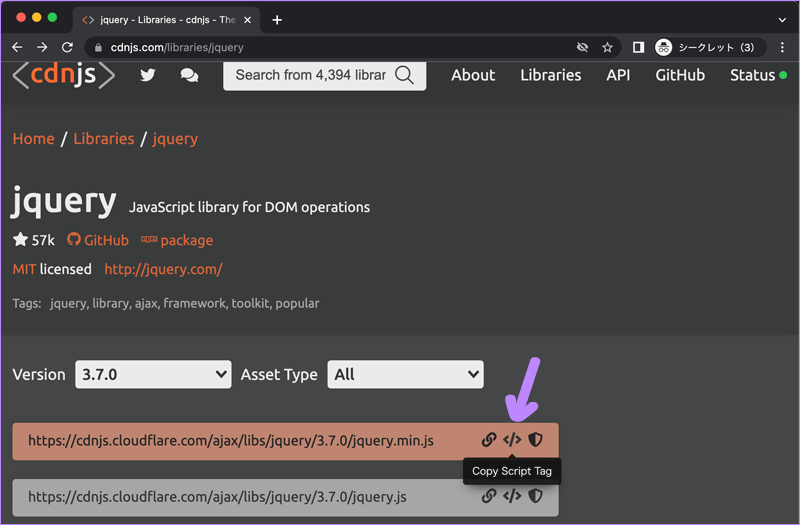
Task: Bookmark this page with the star icon
Action: [607, 47]
